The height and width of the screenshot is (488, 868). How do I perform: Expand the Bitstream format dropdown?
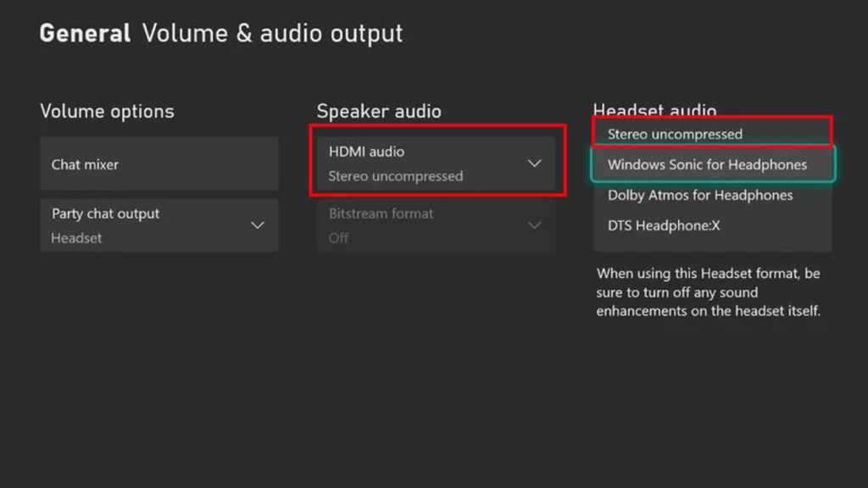coord(436,225)
